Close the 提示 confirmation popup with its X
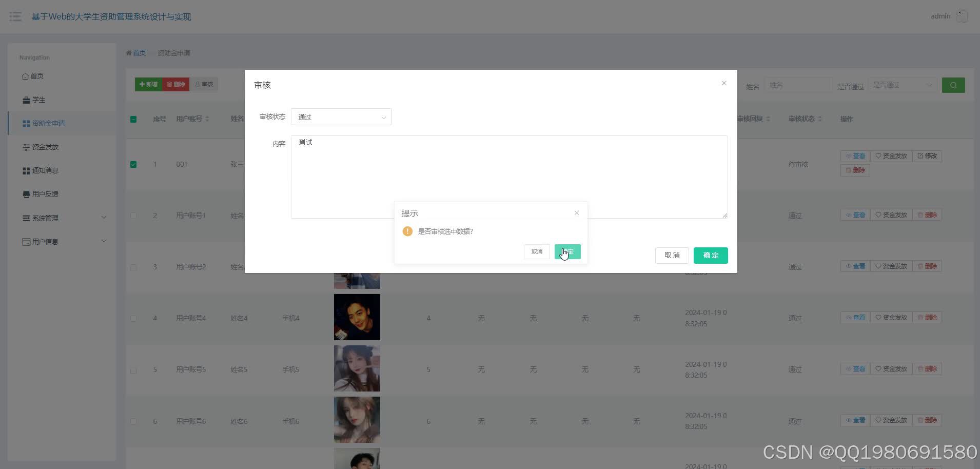The width and height of the screenshot is (980, 469). click(x=577, y=213)
